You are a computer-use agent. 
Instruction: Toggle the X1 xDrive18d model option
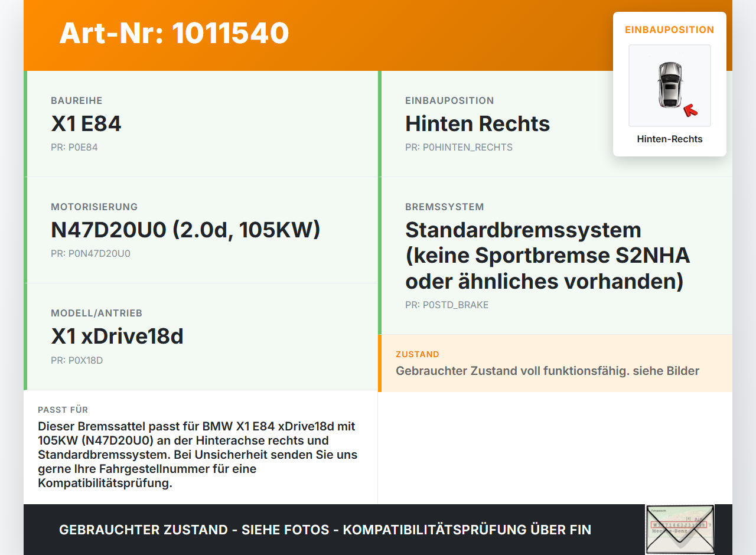click(x=117, y=336)
